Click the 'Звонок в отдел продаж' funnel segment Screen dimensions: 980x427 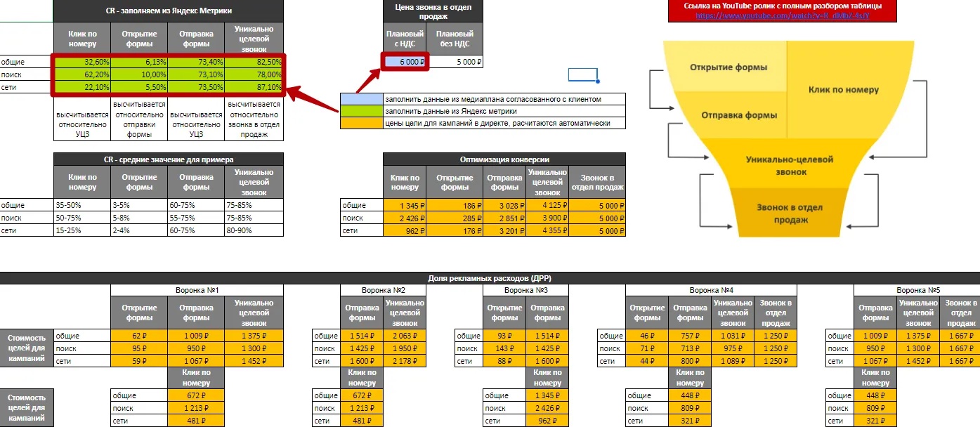(x=789, y=213)
